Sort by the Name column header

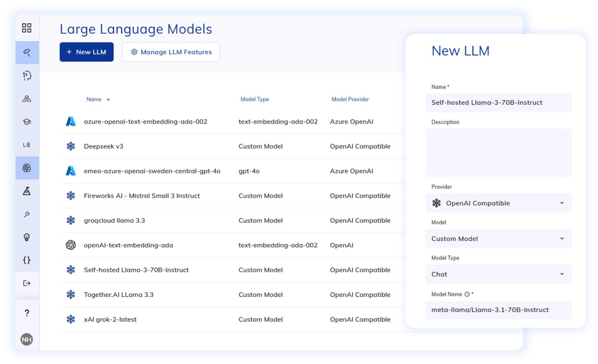94,99
